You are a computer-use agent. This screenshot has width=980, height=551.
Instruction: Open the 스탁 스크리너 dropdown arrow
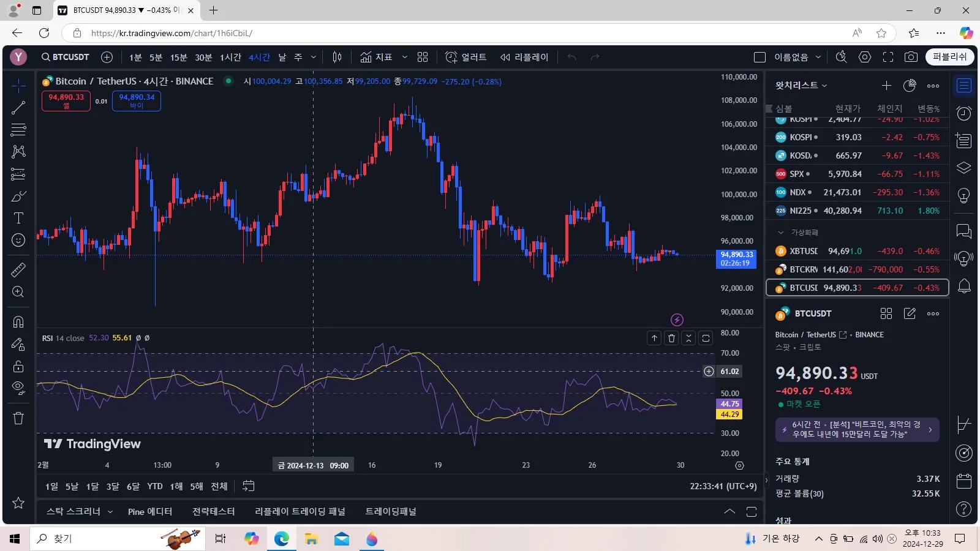(x=110, y=512)
